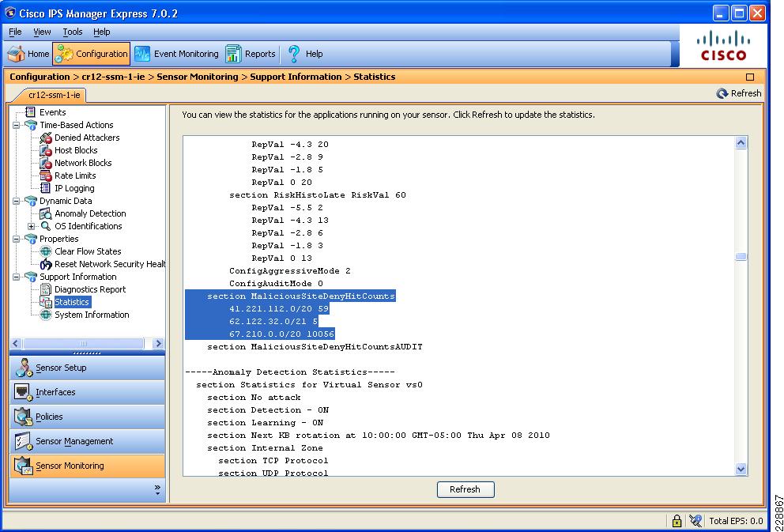
Task: Click the 'Anomaly Detection Statistics' header line
Action: (x=290, y=372)
